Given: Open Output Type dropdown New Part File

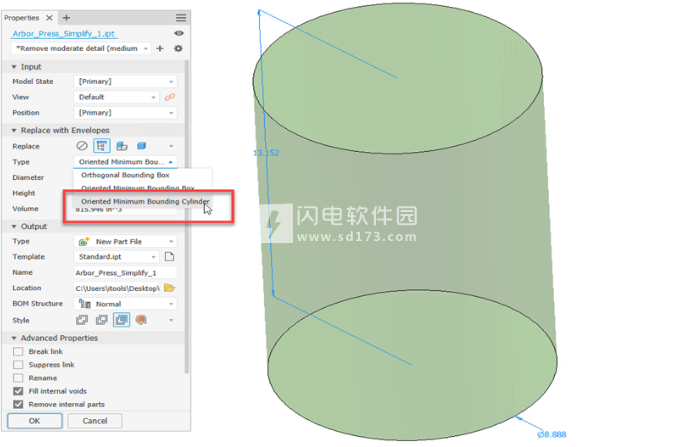Looking at the screenshot, I should [x=125, y=241].
